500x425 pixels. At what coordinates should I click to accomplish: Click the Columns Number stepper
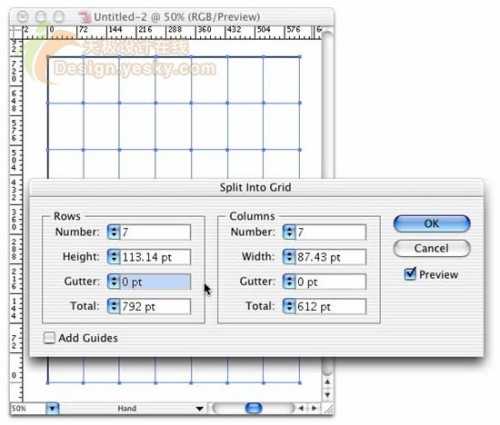289,232
